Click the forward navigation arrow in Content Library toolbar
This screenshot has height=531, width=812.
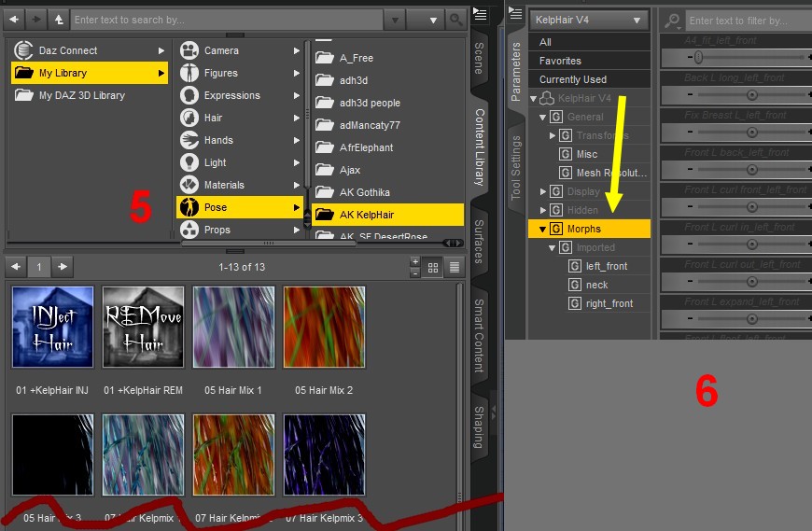35,20
